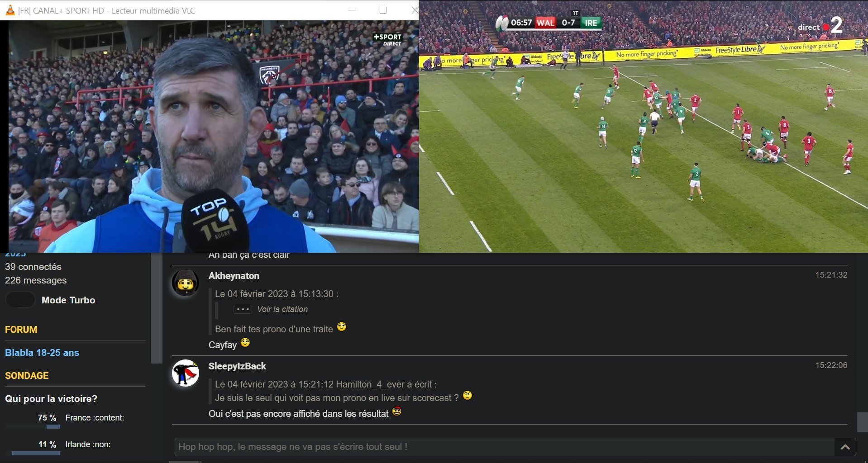Click the VLC cone icon in title bar
This screenshot has width=868, height=463.
[10, 10]
